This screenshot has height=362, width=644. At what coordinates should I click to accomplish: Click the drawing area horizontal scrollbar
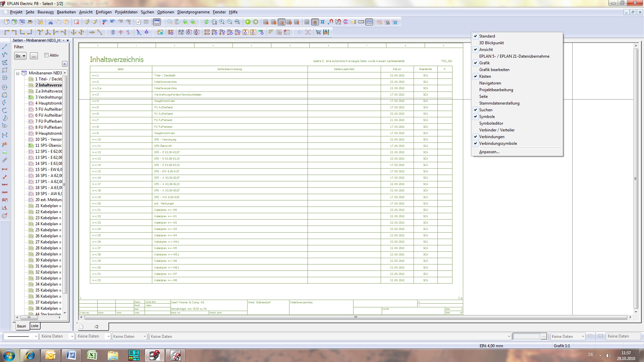pyautogui.click(x=356, y=317)
